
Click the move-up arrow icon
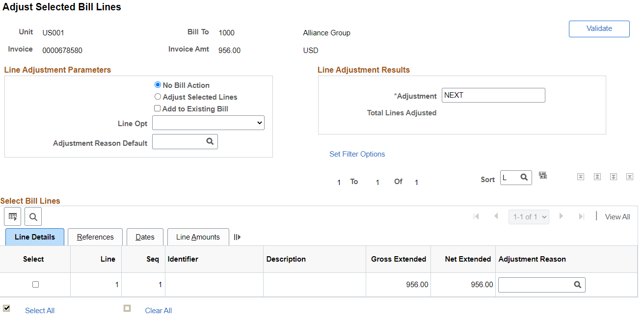point(597,176)
